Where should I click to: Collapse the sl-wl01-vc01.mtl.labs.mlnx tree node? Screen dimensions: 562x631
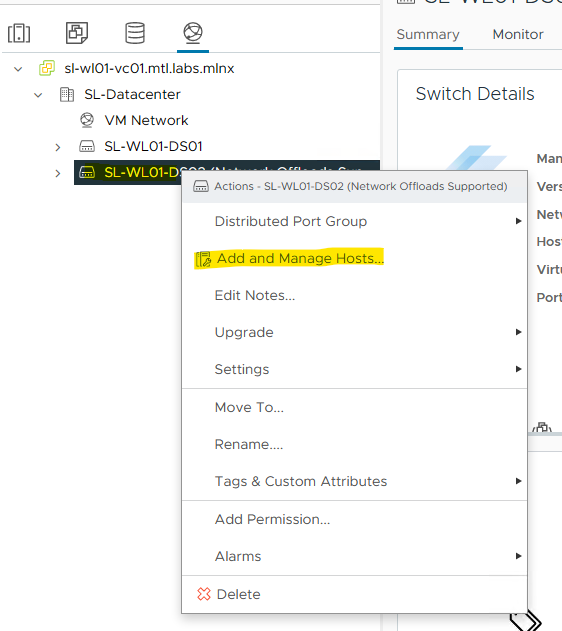coord(18,69)
